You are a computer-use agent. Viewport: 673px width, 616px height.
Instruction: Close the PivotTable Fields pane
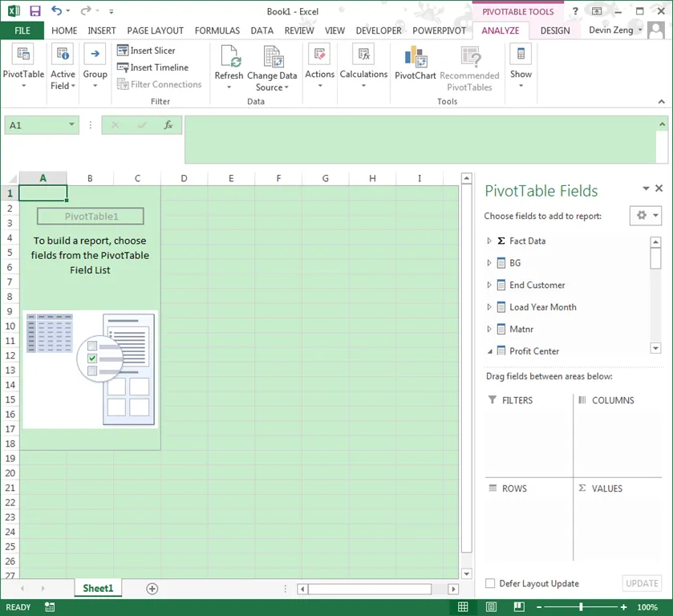659,188
